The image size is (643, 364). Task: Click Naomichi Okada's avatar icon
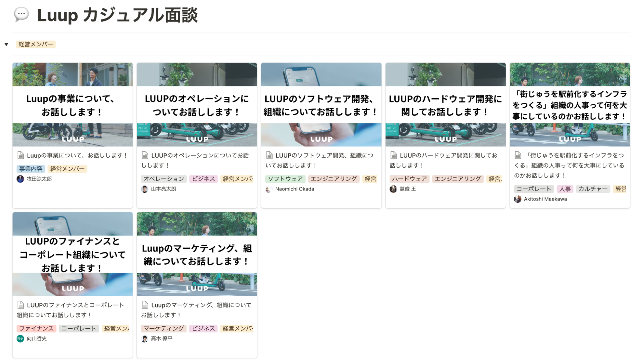coord(269,189)
